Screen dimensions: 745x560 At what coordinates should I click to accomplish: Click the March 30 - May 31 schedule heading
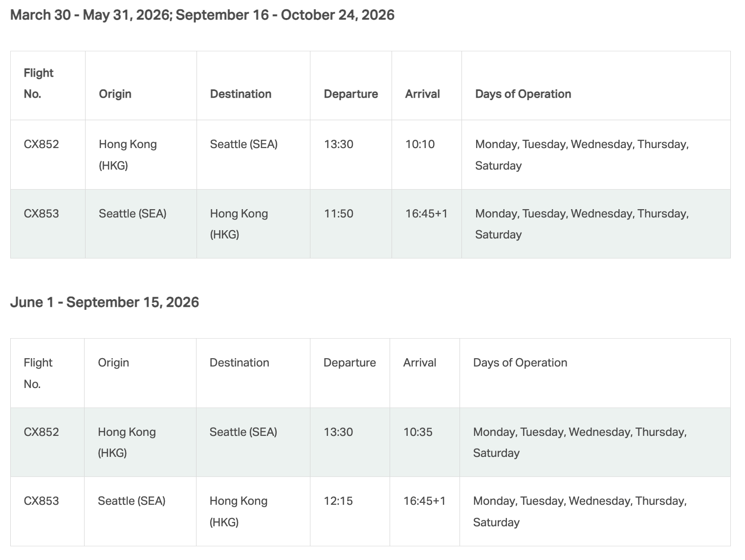click(202, 15)
